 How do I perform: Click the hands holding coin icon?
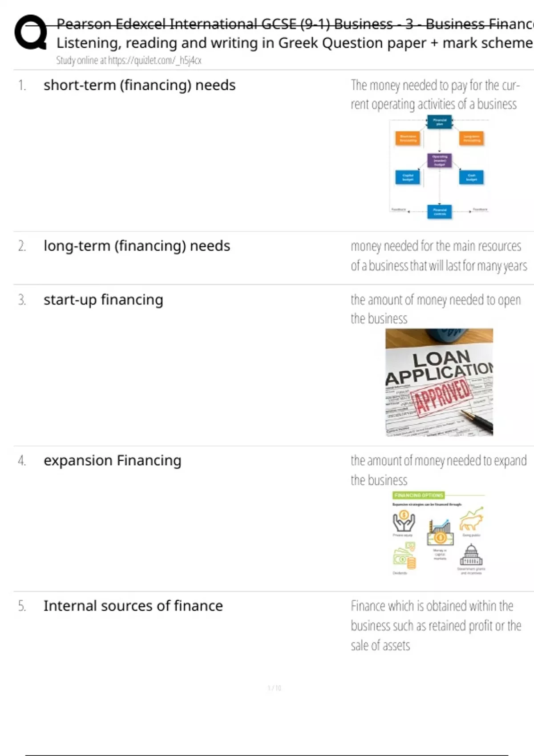click(404, 522)
